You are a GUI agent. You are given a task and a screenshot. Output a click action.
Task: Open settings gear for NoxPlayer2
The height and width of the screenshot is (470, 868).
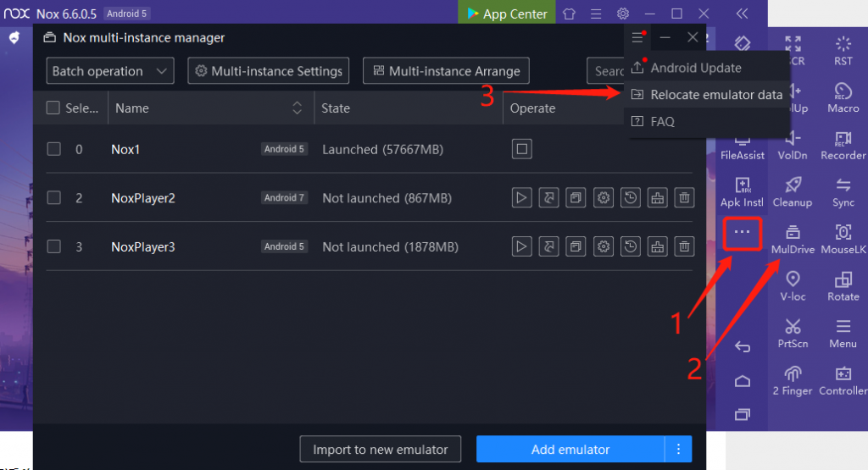click(603, 198)
